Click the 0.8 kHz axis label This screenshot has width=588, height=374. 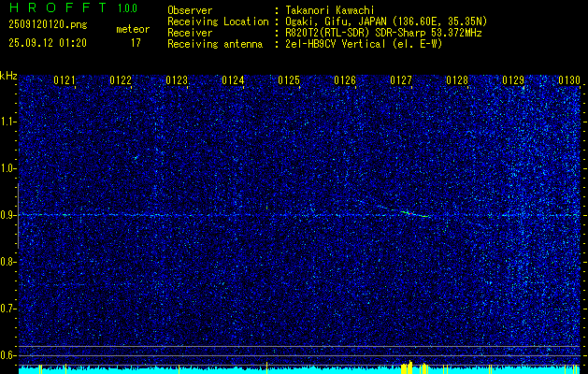pyautogui.click(x=7, y=262)
